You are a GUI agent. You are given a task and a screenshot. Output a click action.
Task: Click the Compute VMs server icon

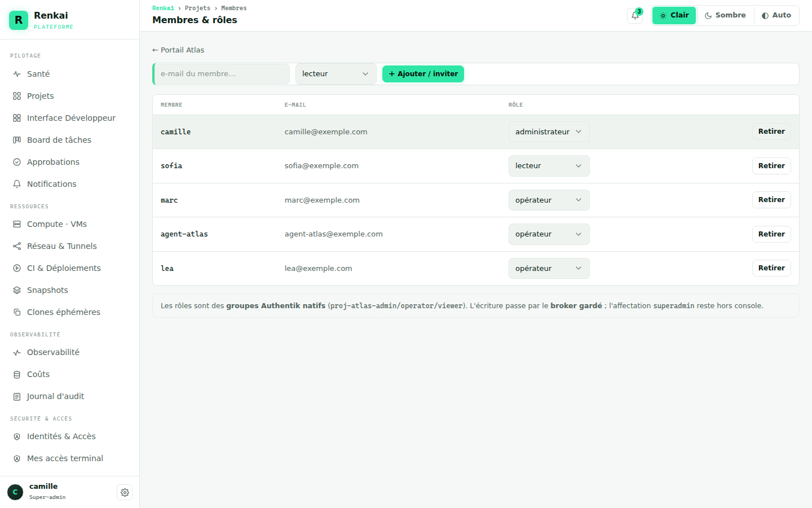click(x=17, y=224)
